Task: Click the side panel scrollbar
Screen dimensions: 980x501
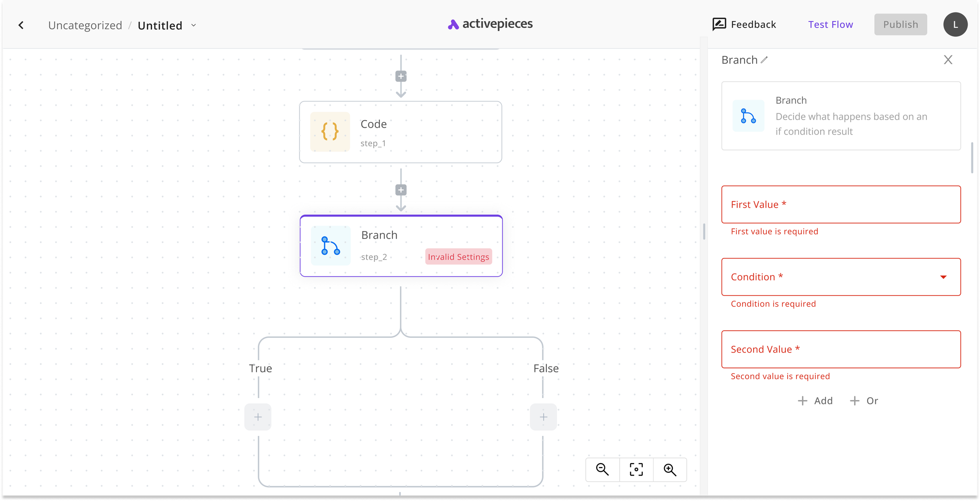Action: 972,158
